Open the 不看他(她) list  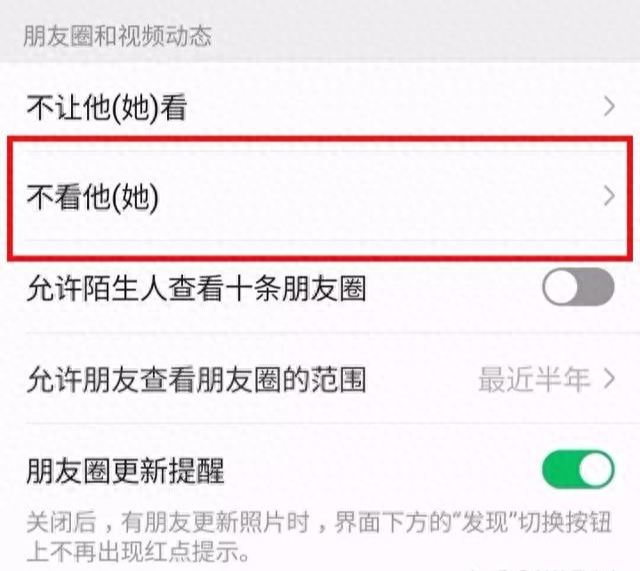pos(320,196)
